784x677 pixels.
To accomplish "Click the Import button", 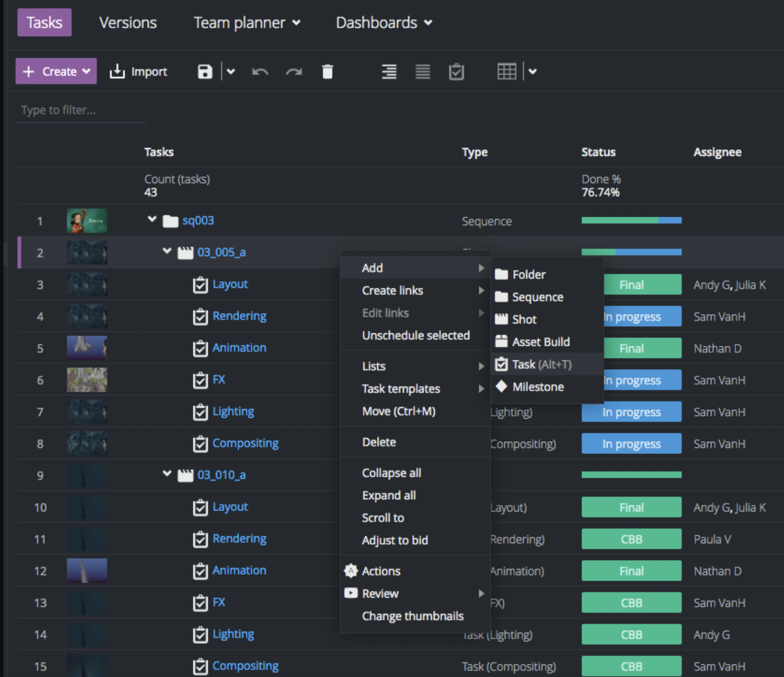I will point(139,72).
